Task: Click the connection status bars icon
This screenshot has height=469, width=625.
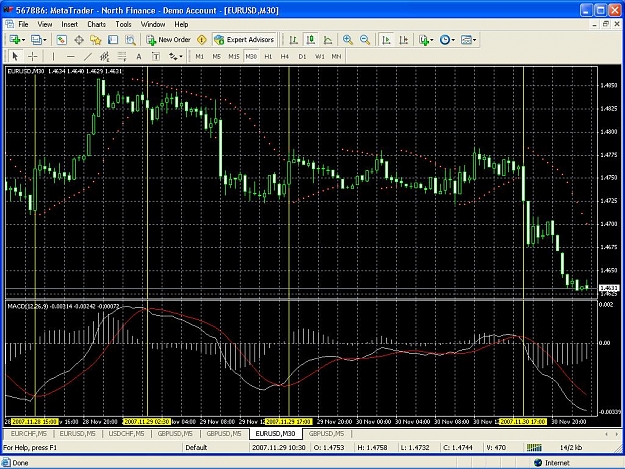Action: [x=534, y=447]
